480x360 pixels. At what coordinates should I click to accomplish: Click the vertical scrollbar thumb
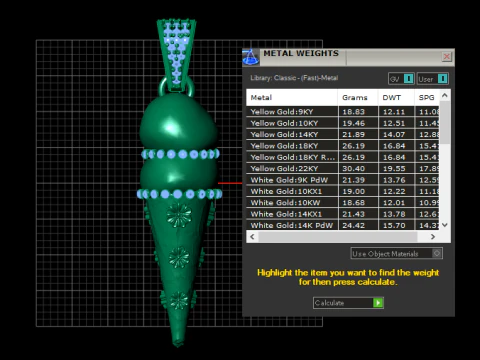[x=445, y=123]
